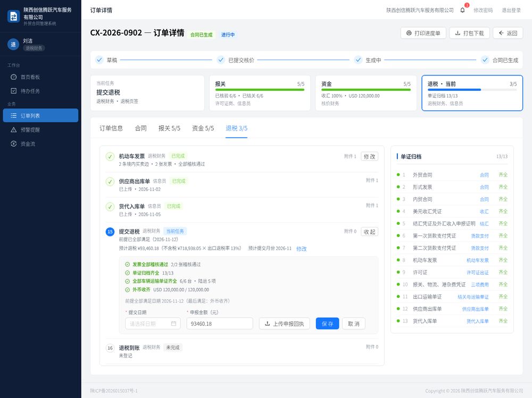Click 供应商出库单 link in archive list
532x398 pixels.
coord(475,309)
